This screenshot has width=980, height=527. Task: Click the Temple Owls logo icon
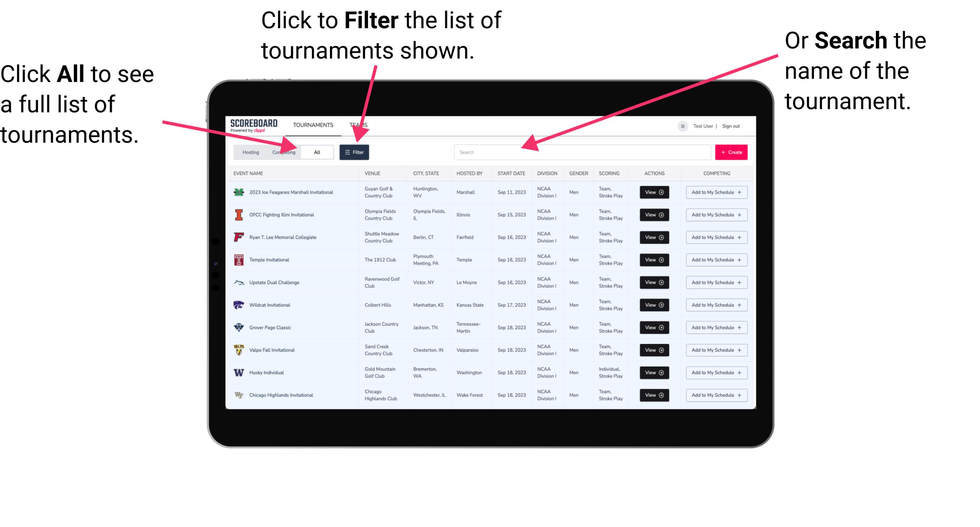237,260
